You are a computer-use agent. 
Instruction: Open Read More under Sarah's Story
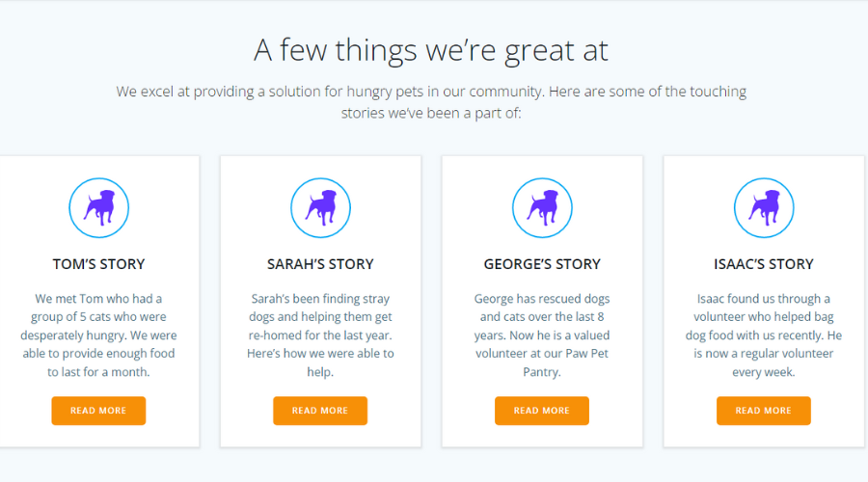coord(320,411)
